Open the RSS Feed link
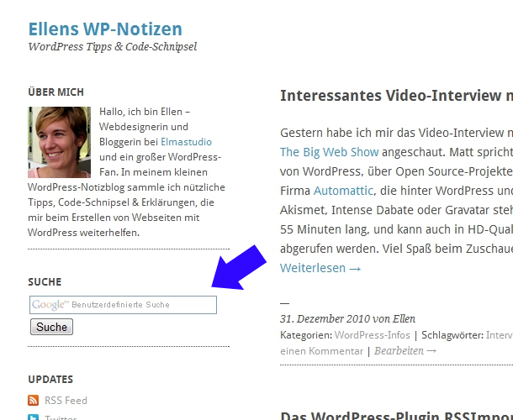 tap(66, 401)
